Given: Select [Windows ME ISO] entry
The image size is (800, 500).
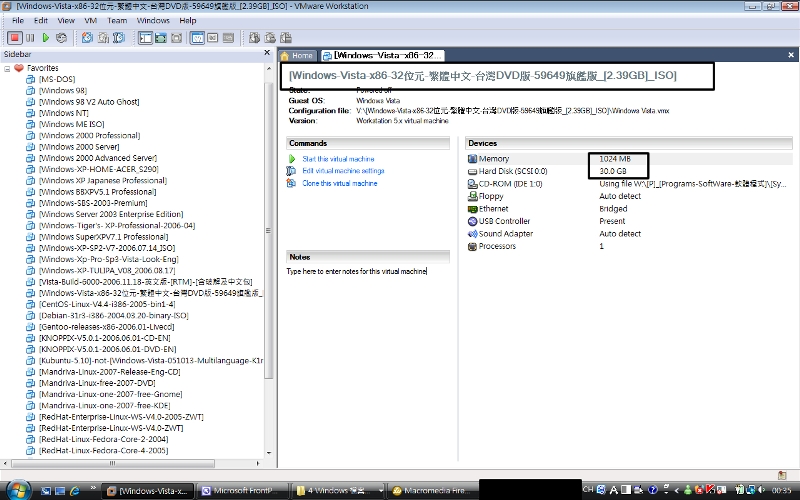Looking at the screenshot, I should coord(71,124).
